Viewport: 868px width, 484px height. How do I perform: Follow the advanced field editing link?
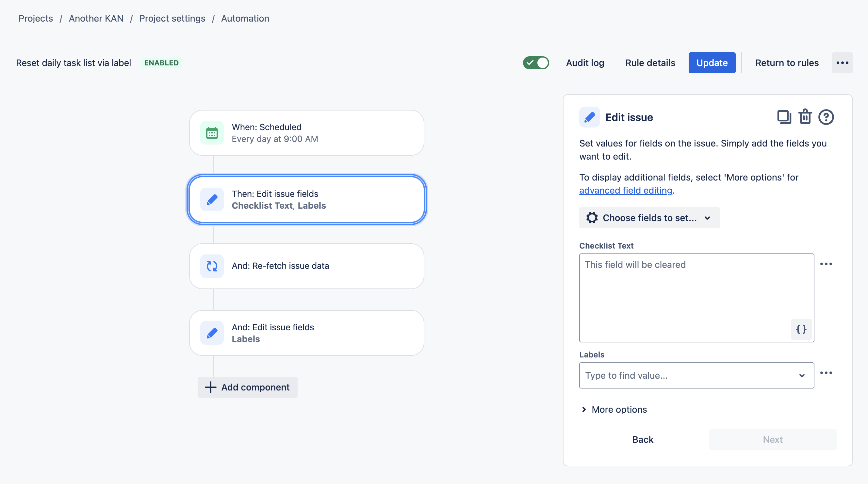[x=625, y=191]
